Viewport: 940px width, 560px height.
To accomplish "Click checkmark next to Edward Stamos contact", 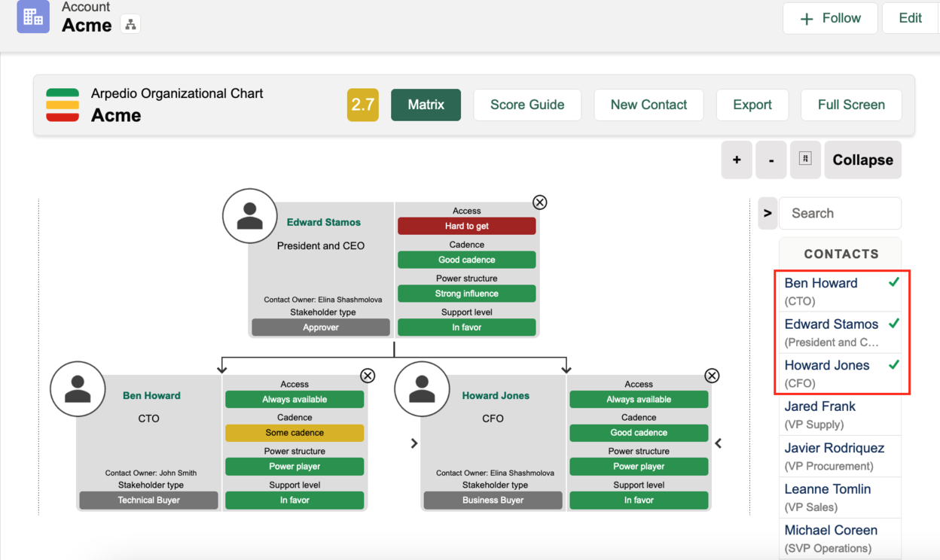I will tap(894, 324).
